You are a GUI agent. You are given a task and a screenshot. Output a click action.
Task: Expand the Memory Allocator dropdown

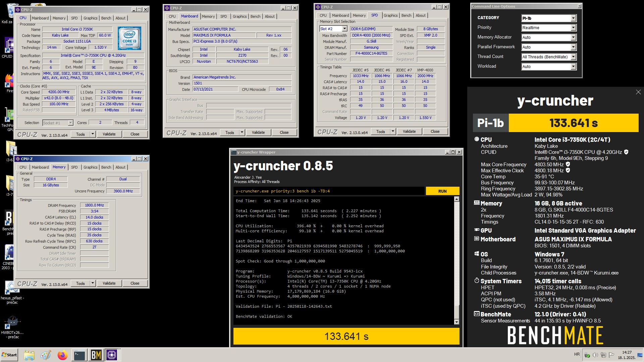click(573, 38)
